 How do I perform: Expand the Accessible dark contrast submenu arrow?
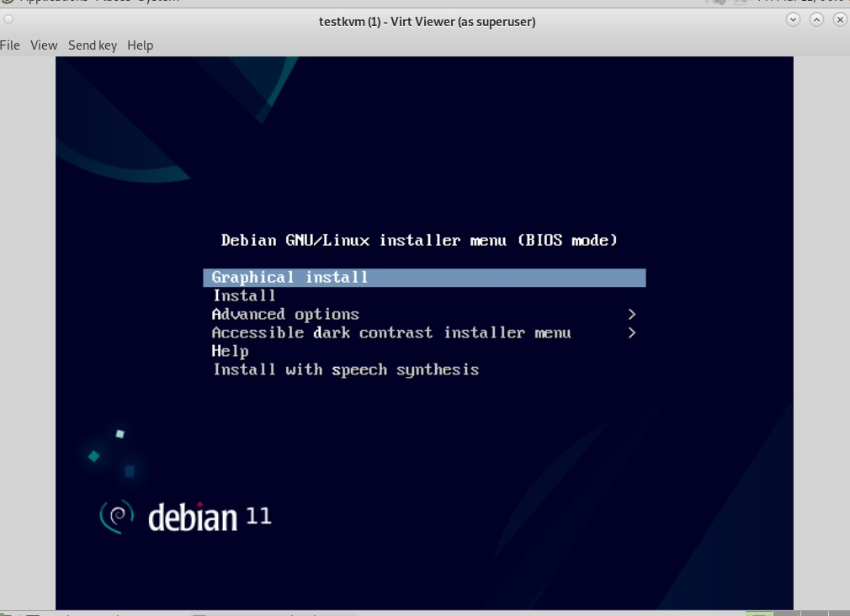(x=631, y=332)
